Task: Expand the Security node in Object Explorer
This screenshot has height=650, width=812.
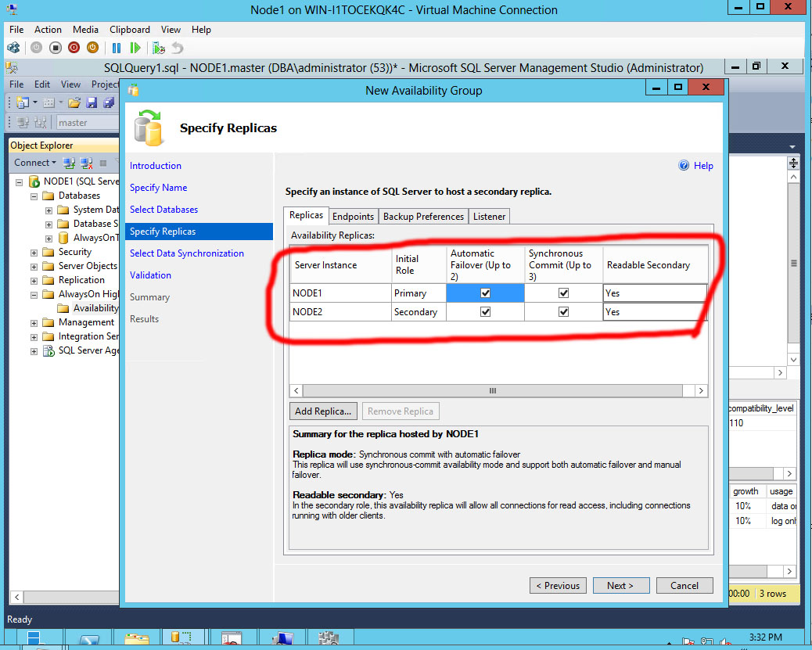Action: click(x=34, y=252)
